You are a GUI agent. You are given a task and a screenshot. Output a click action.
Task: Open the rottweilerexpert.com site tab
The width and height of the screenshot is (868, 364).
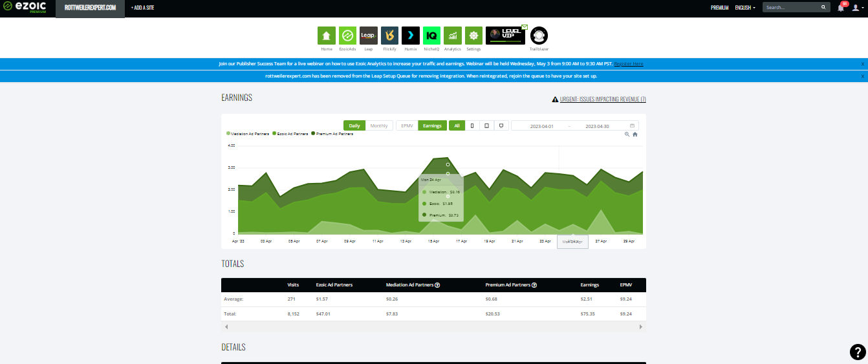pos(90,8)
